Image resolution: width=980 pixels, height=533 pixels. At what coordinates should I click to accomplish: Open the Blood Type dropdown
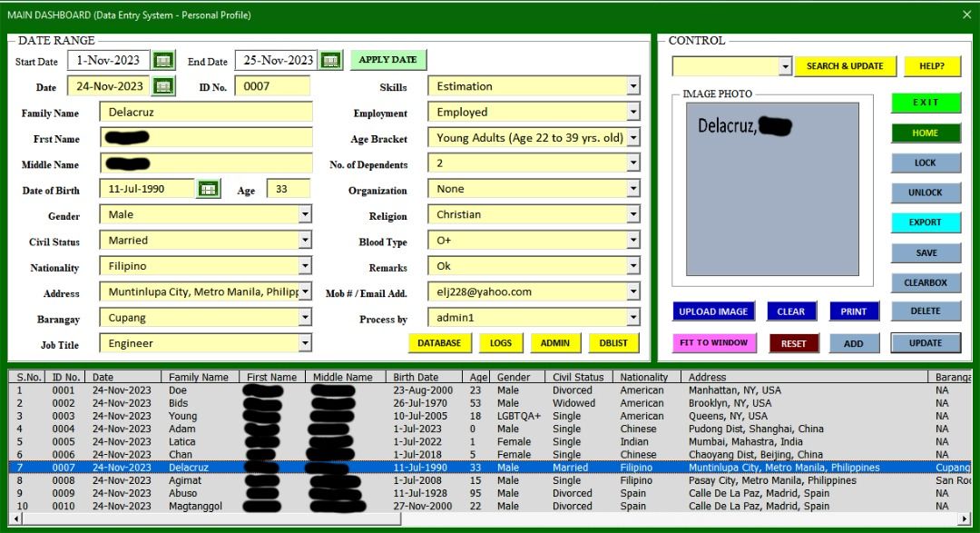tap(634, 242)
